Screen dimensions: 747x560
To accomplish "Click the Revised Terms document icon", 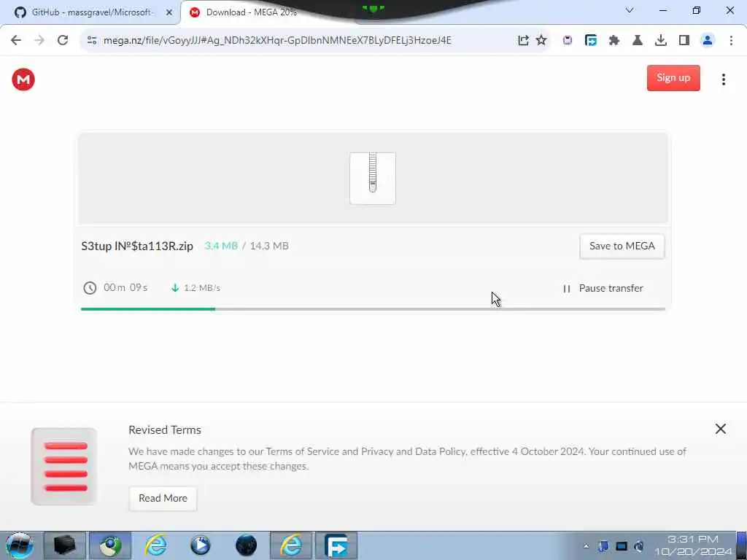I will (64, 467).
